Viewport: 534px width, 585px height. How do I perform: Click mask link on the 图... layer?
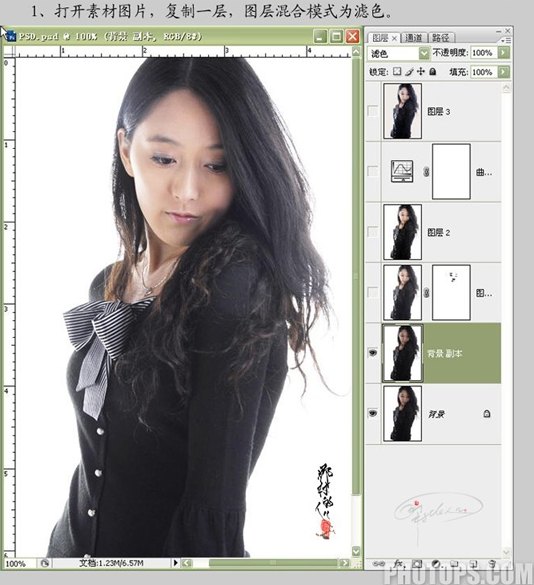point(426,293)
